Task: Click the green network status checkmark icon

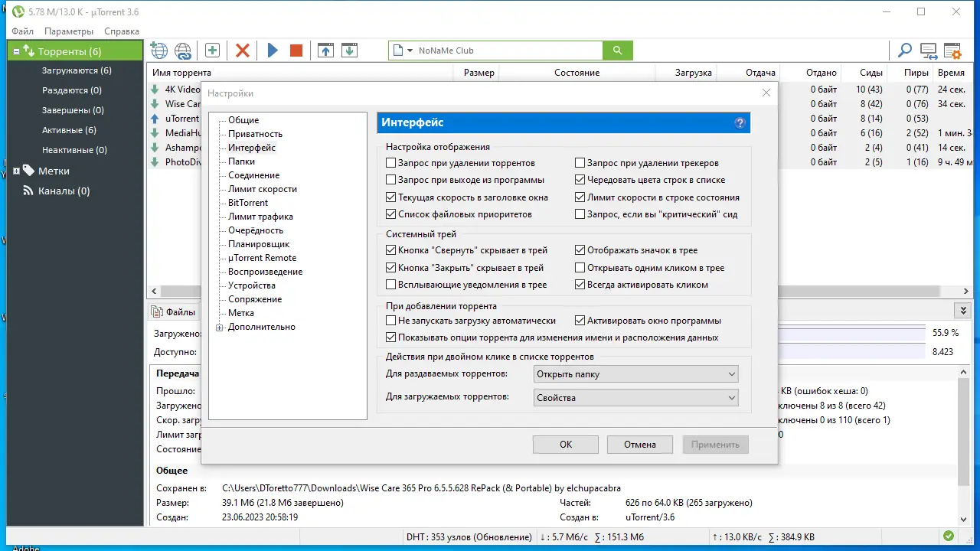Action: pos(949,536)
